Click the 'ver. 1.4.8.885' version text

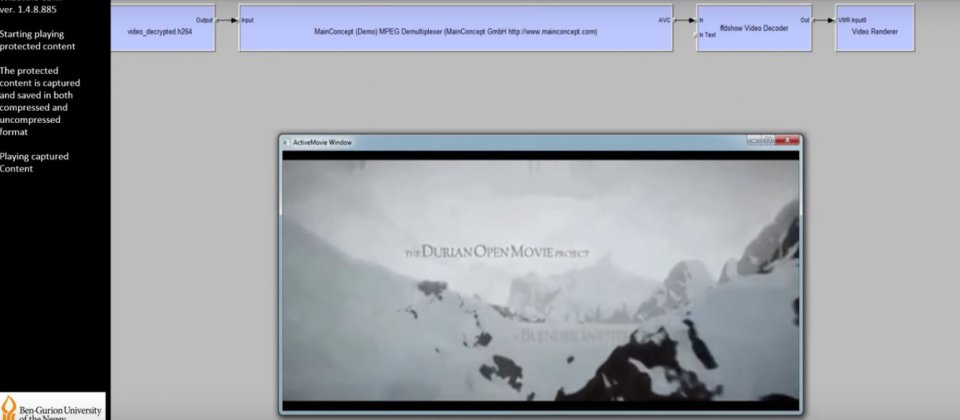(x=28, y=9)
